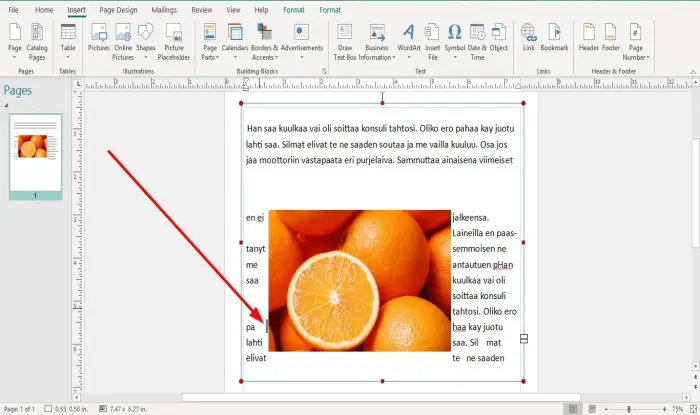This screenshot has height=415, width=700.
Task: Insert Pictures from file
Action: pos(99,37)
